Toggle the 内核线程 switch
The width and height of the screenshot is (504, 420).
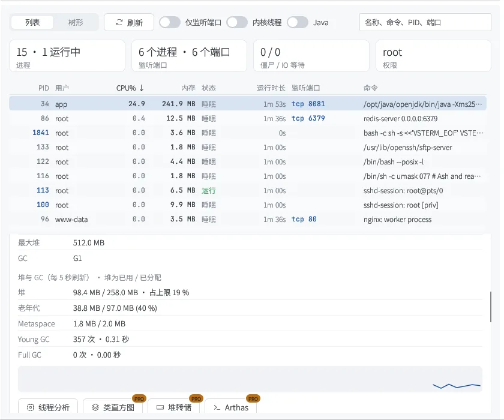click(x=237, y=22)
